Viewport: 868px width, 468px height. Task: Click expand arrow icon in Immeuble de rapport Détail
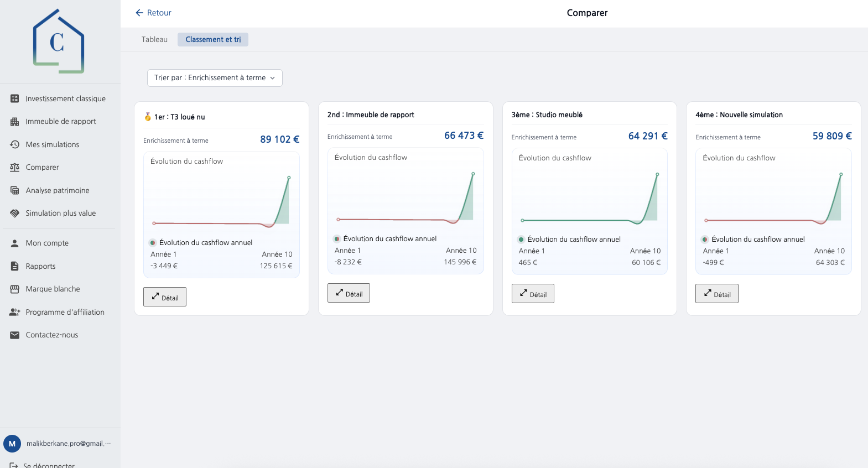(x=340, y=292)
